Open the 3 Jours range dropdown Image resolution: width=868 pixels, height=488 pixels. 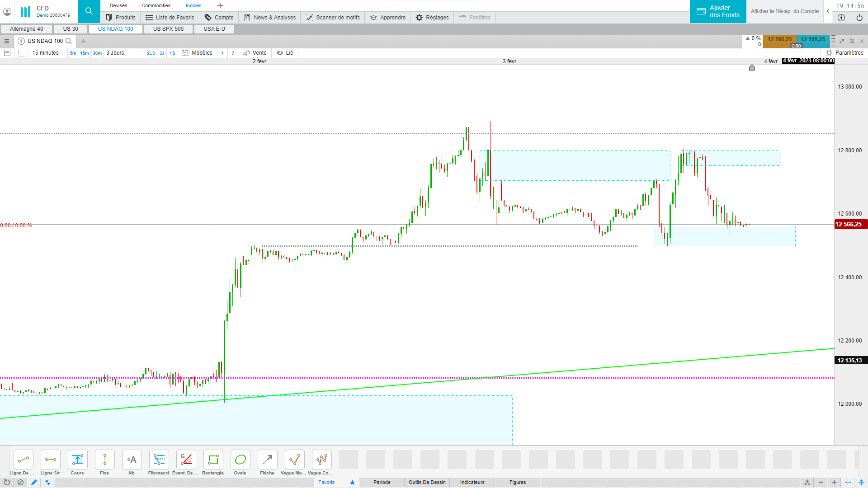click(x=115, y=53)
